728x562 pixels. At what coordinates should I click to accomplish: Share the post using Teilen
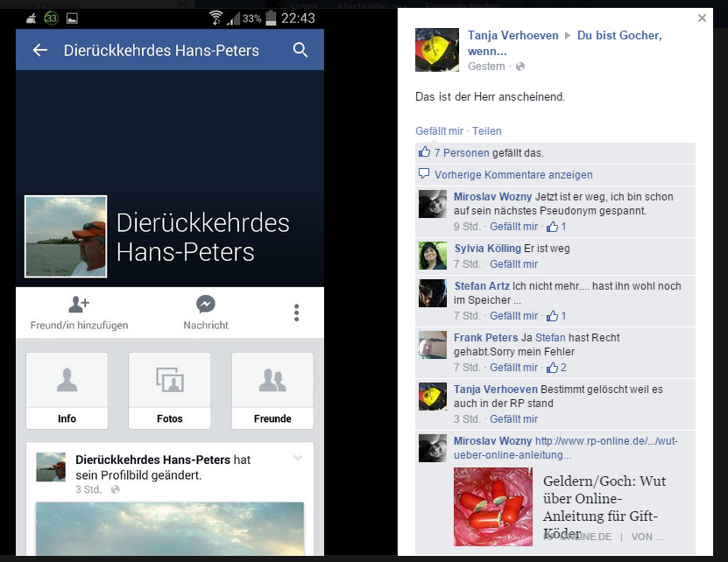(486, 130)
